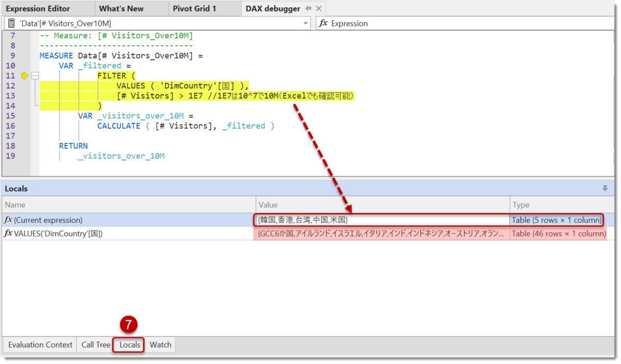The height and width of the screenshot is (364, 621).
Task: Select the Name column header
Action: (x=129, y=205)
